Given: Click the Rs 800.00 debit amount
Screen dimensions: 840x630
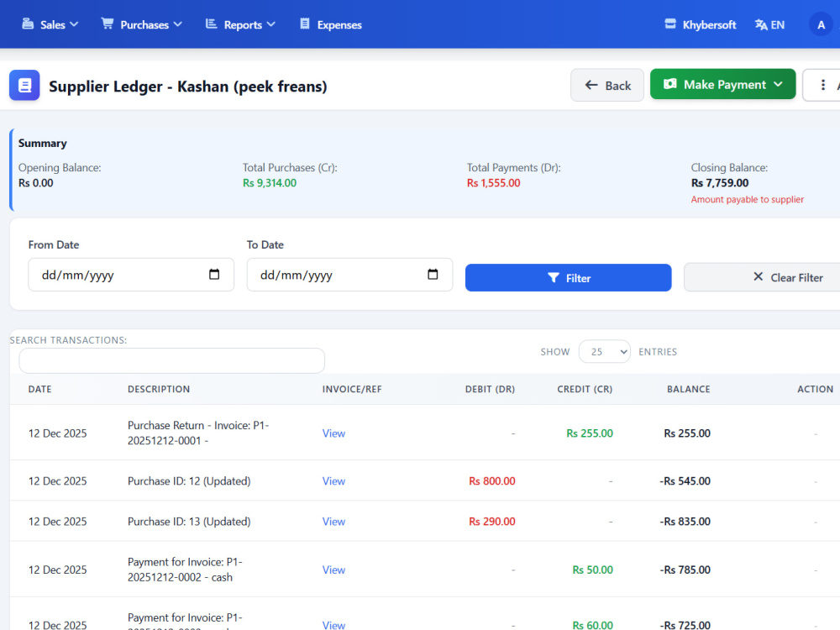Looking at the screenshot, I should 491,481.
